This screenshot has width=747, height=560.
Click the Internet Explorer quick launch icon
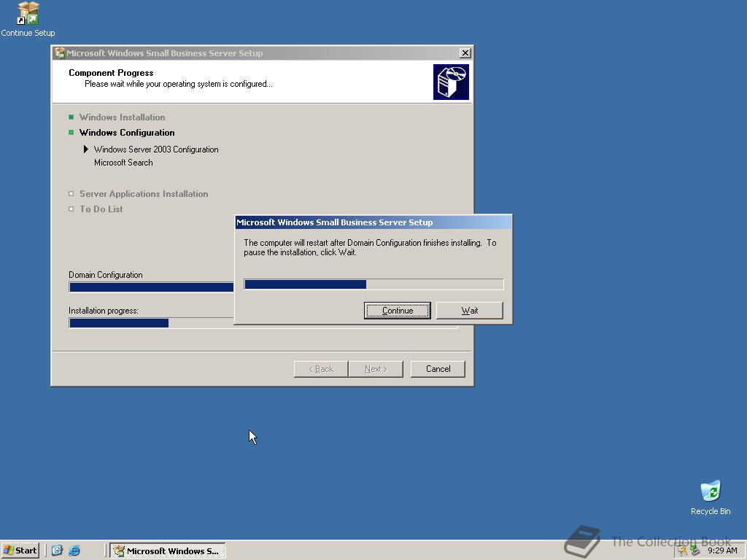point(74,551)
